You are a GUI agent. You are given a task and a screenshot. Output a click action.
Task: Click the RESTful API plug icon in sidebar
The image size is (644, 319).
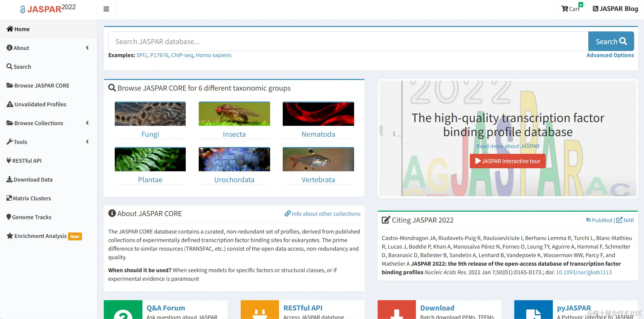tap(9, 160)
